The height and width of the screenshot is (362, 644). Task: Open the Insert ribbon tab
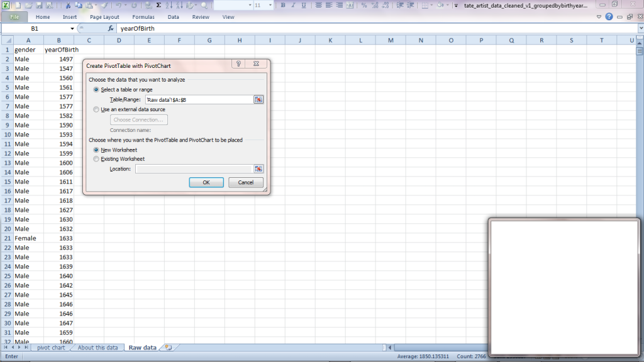tap(70, 17)
